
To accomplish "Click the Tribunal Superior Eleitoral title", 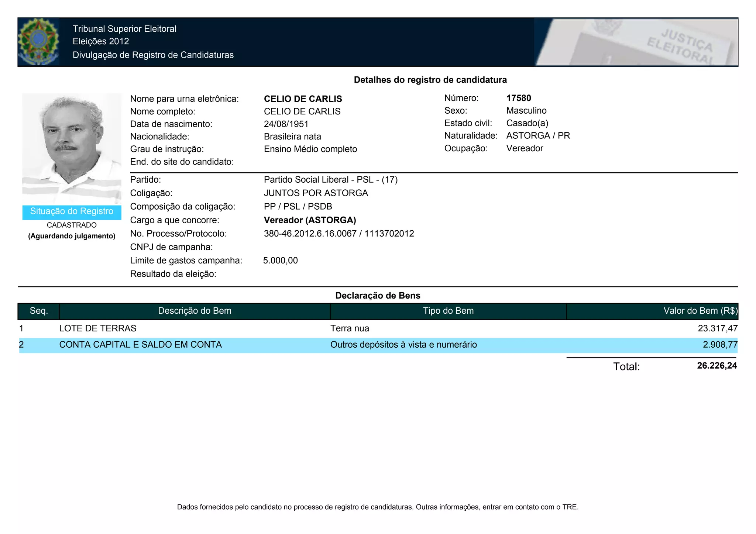I will click(x=124, y=29).
